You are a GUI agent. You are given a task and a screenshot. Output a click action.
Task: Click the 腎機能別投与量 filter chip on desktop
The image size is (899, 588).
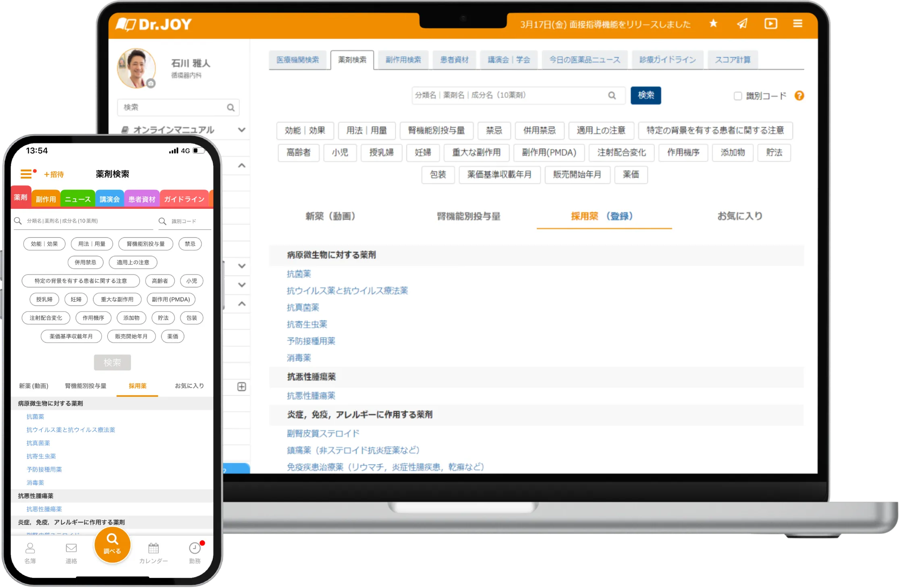coord(436,131)
